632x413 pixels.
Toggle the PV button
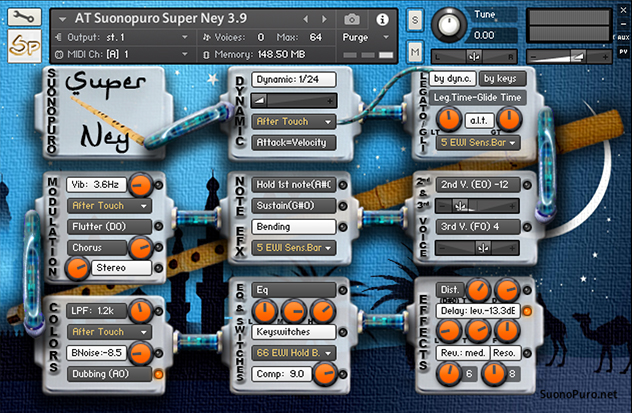(623, 52)
